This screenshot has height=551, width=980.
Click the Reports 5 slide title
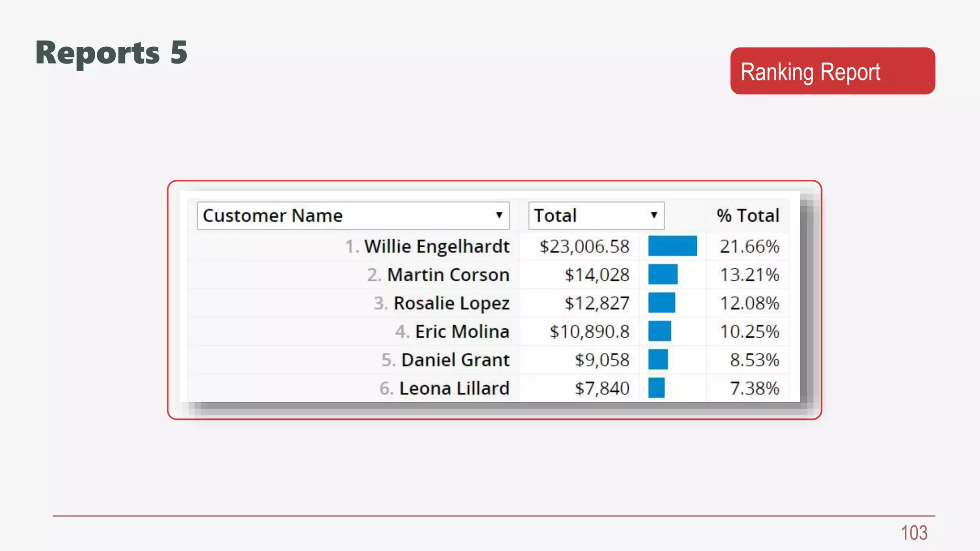pos(111,53)
